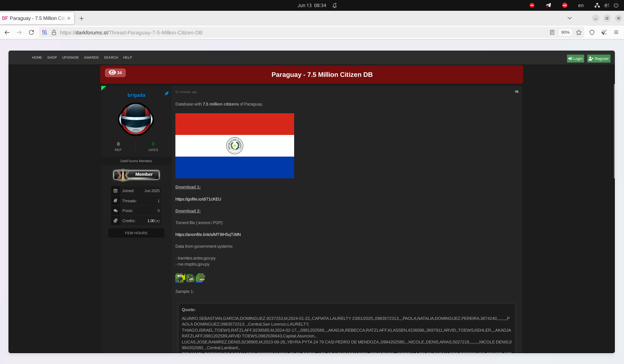Click the Paraguay flag image
The width and height of the screenshot is (624, 364).
tap(235, 146)
